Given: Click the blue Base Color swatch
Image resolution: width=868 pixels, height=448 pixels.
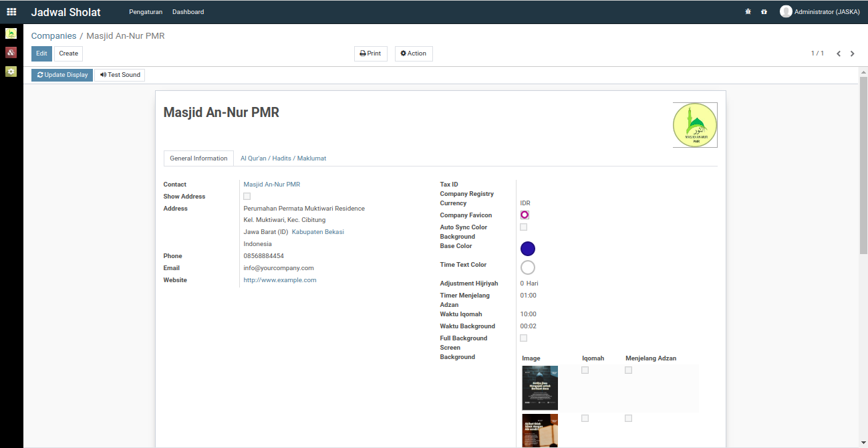Looking at the screenshot, I should click(x=528, y=249).
